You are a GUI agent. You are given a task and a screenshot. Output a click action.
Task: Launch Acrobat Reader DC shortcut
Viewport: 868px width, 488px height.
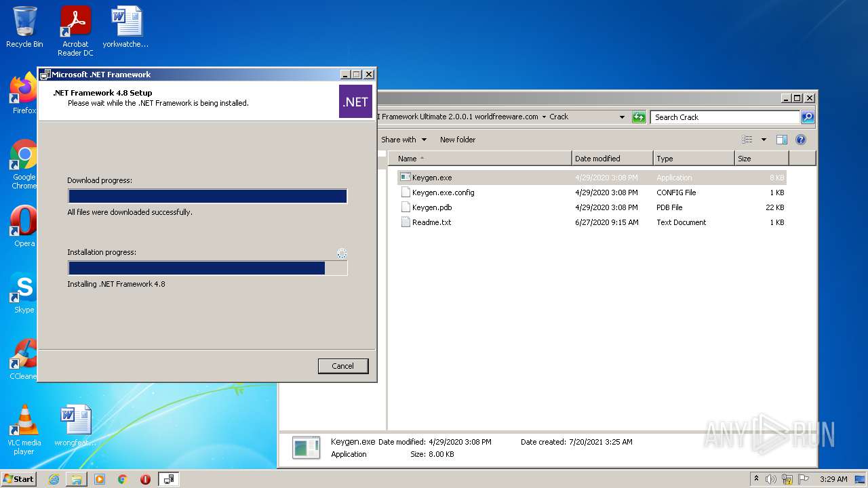75,30
